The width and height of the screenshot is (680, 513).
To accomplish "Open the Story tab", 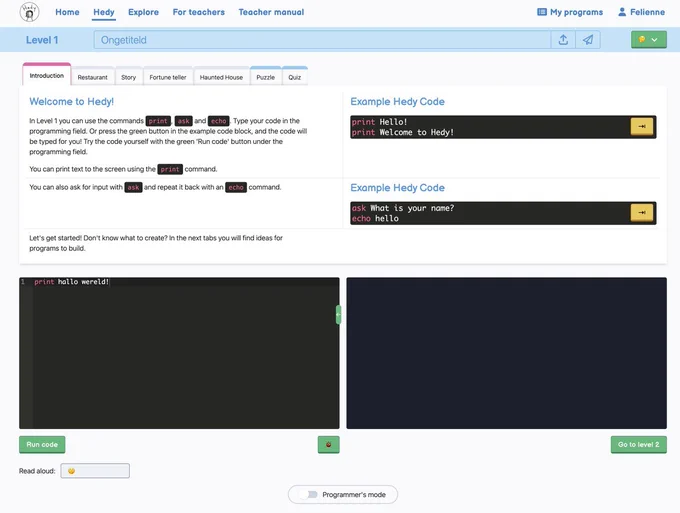I will pos(128,77).
